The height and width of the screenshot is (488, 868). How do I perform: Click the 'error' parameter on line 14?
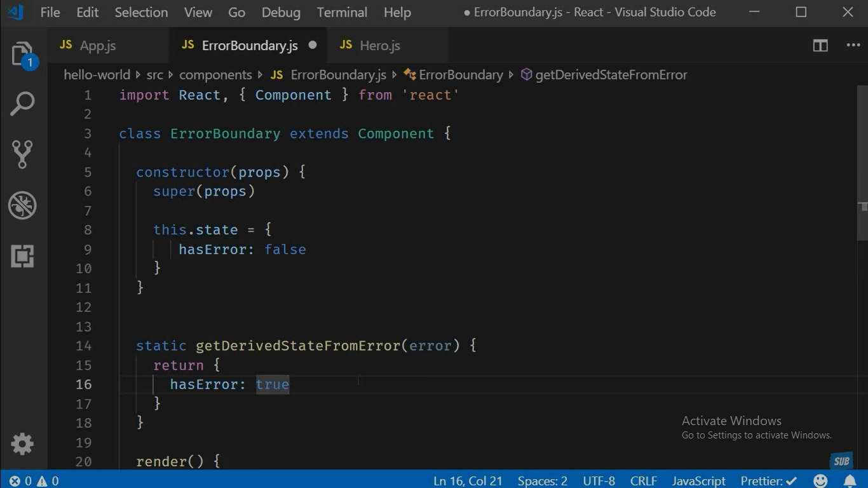coord(430,346)
